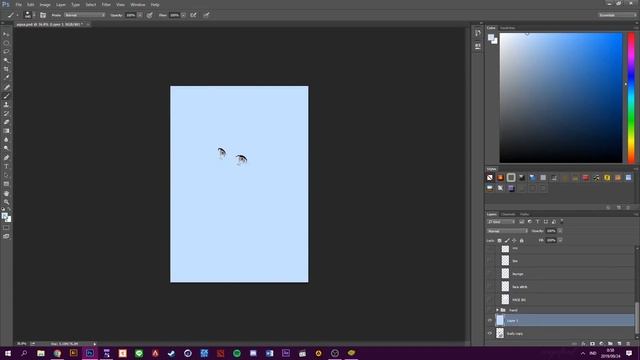Change screen mode from the toolbox

6,236
